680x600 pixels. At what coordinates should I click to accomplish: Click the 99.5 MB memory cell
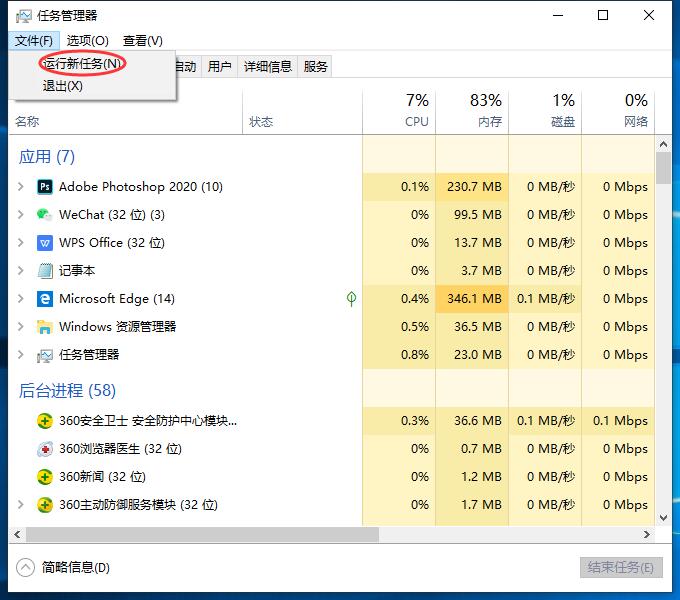(x=472, y=215)
